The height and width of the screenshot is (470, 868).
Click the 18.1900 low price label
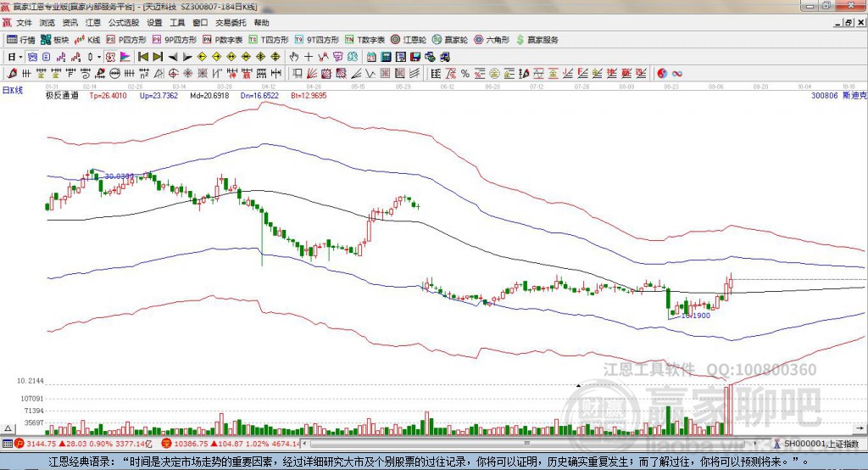point(696,316)
